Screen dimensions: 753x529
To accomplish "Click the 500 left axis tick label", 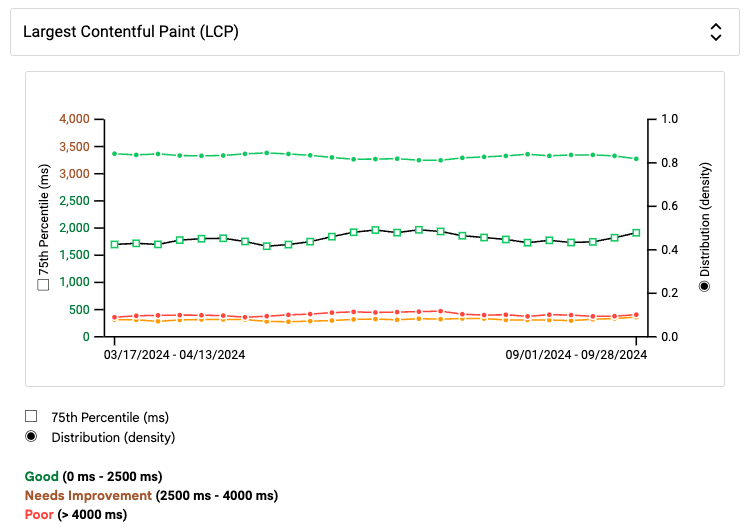I will coord(79,310).
